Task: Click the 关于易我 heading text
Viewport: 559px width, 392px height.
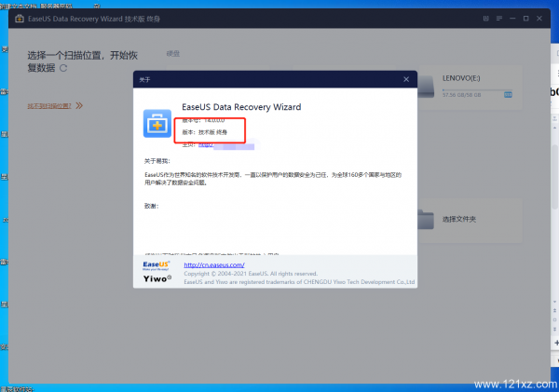Action: (157, 161)
